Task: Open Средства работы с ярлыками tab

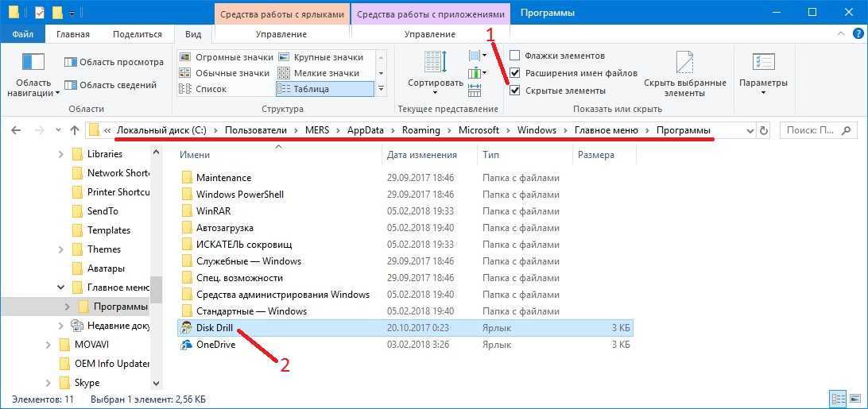Action: (282, 14)
